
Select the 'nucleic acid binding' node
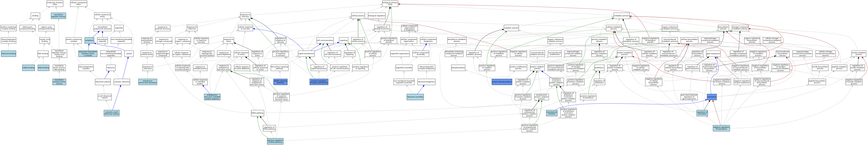pyautogui.click(x=44, y=40)
